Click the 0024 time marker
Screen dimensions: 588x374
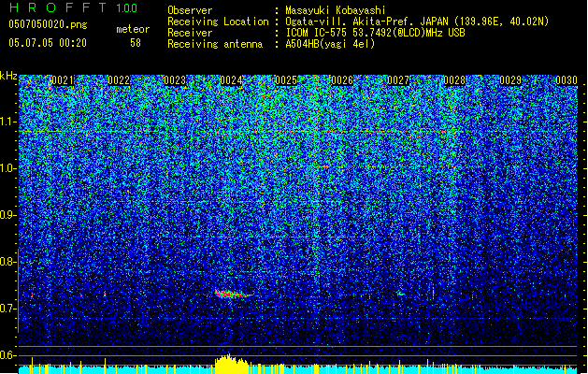pos(231,80)
